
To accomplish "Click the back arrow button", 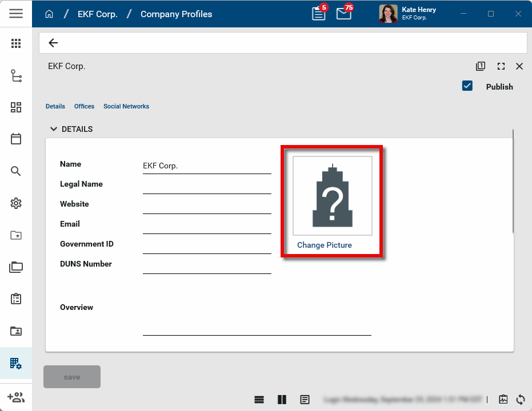I will tap(53, 43).
